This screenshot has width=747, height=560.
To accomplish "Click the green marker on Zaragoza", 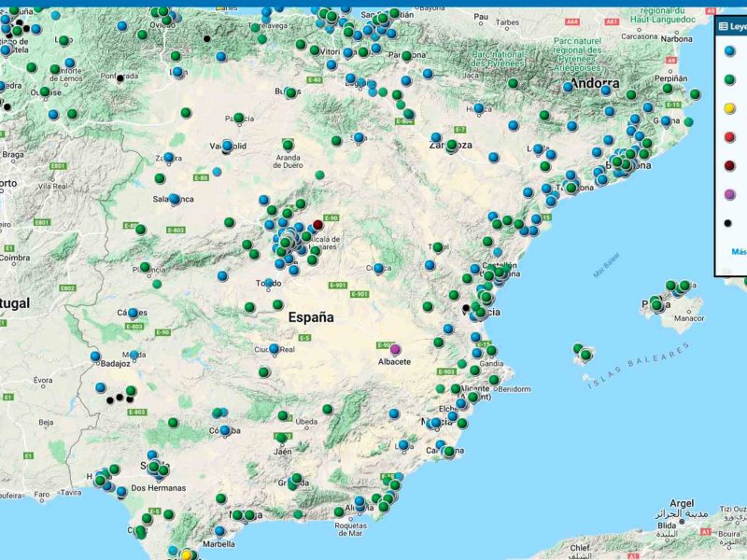I will [452, 145].
